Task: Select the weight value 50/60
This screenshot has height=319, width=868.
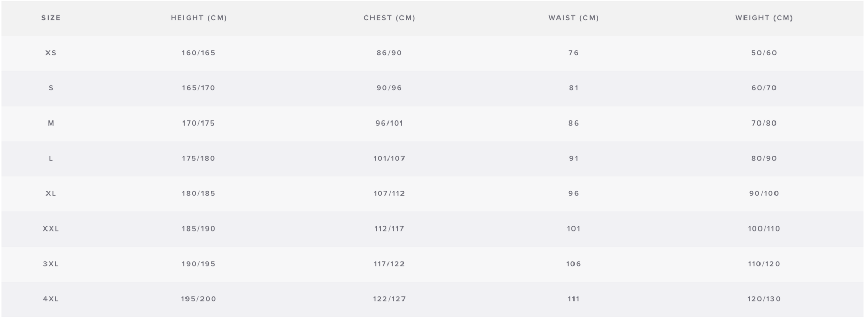Action: (x=764, y=53)
